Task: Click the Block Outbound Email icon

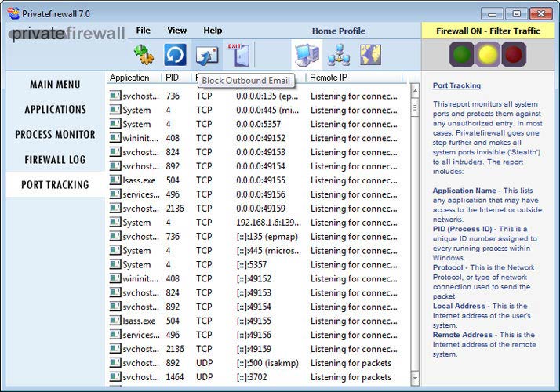Action: click(207, 56)
